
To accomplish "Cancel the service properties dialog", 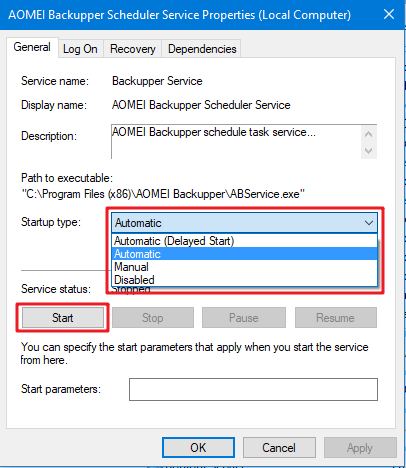I will 279,448.
